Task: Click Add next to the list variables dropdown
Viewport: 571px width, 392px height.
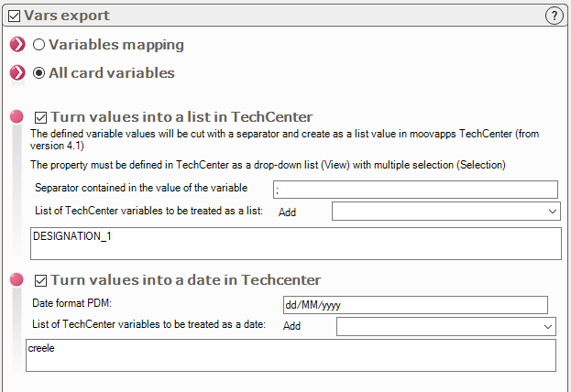Action: point(287,212)
